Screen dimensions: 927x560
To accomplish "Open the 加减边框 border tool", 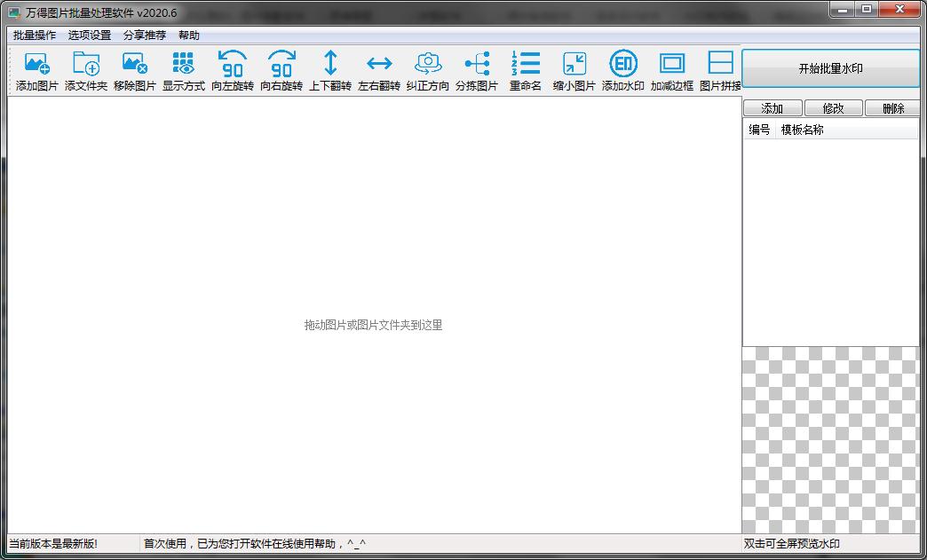I will 672,71.
